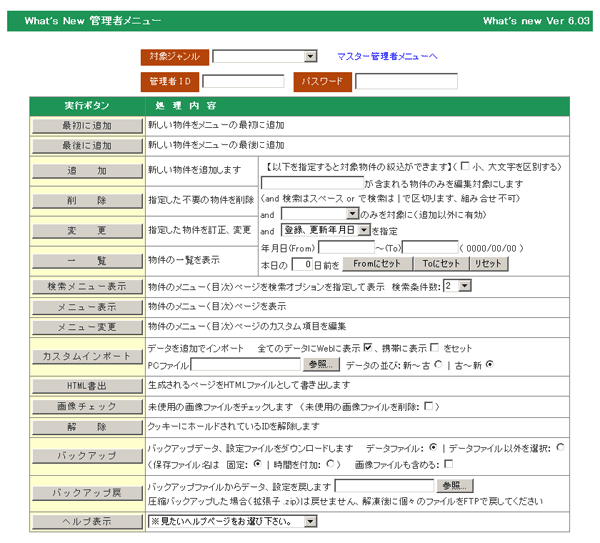Click the 変更 button

pos(87,231)
